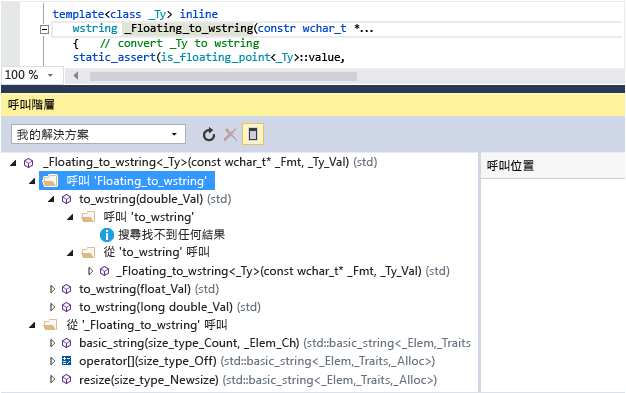Click the wchar_t keyword in the code
The width and height of the screenshot is (626, 393).
(324, 28)
